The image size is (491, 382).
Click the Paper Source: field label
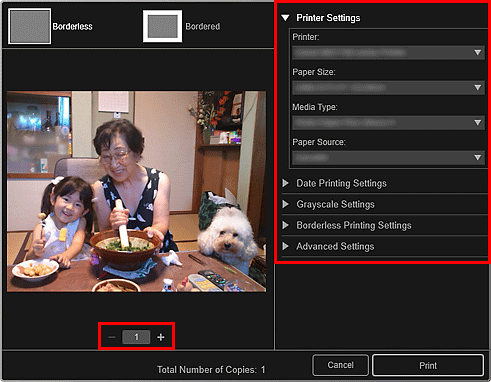pos(319,142)
